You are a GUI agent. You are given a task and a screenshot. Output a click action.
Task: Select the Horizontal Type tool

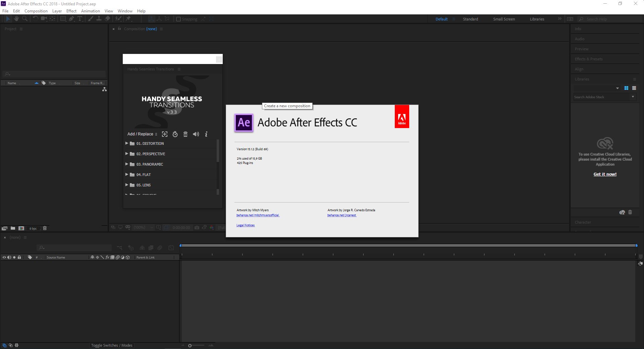(x=80, y=19)
